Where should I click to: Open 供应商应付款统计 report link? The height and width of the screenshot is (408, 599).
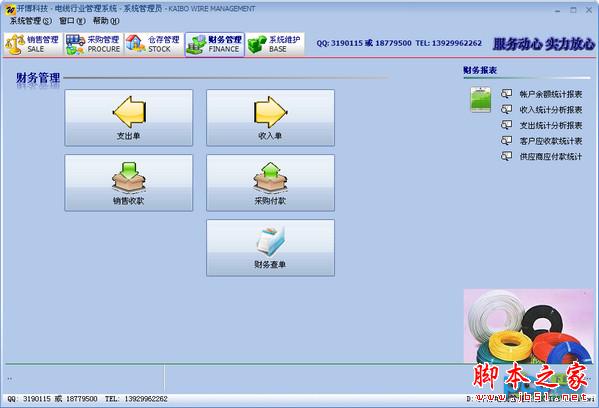[550, 156]
